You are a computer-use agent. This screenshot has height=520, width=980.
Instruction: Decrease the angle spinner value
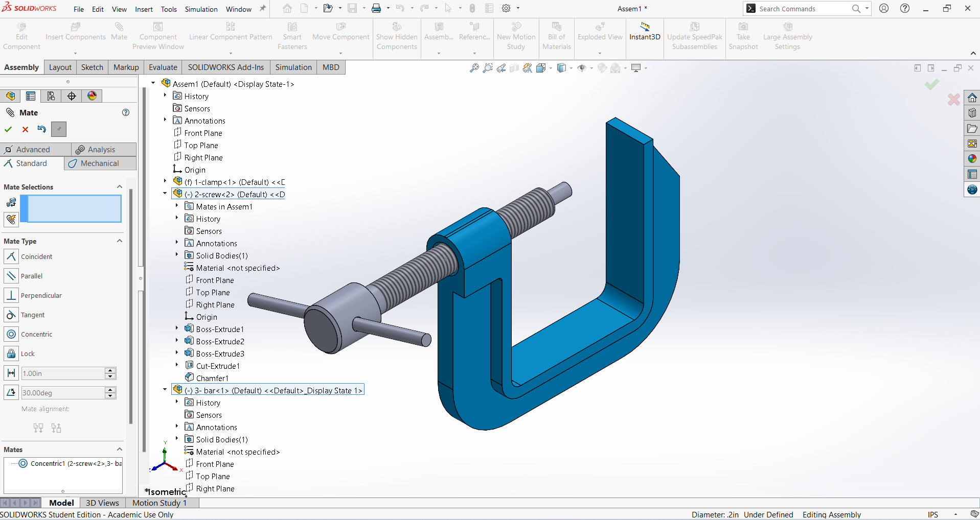110,396
